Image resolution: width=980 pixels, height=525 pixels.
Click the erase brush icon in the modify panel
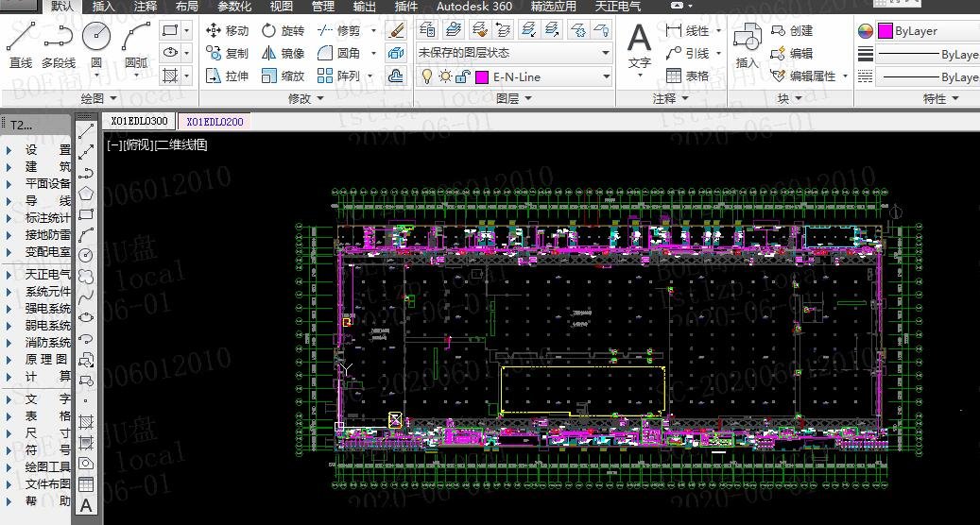396,30
